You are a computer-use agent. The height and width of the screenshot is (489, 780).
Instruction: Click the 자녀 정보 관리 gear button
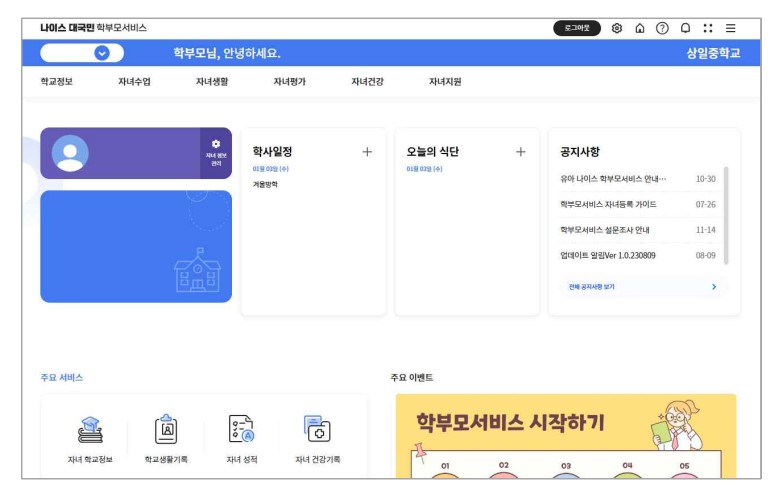point(216,153)
